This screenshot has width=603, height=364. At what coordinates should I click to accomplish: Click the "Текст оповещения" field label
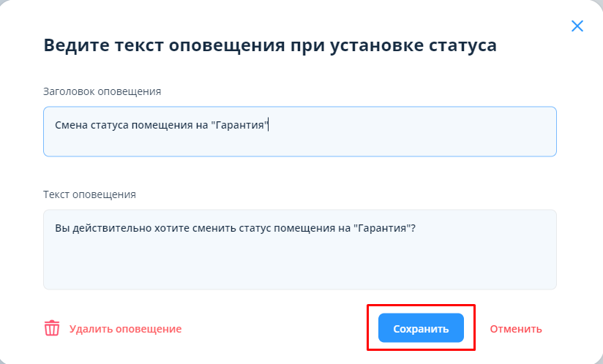[89, 194]
